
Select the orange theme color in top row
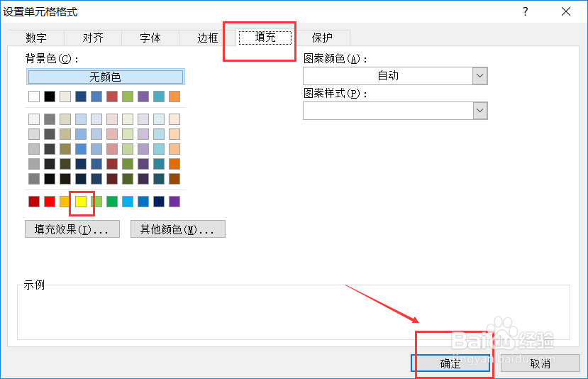click(x=174, y=97)
